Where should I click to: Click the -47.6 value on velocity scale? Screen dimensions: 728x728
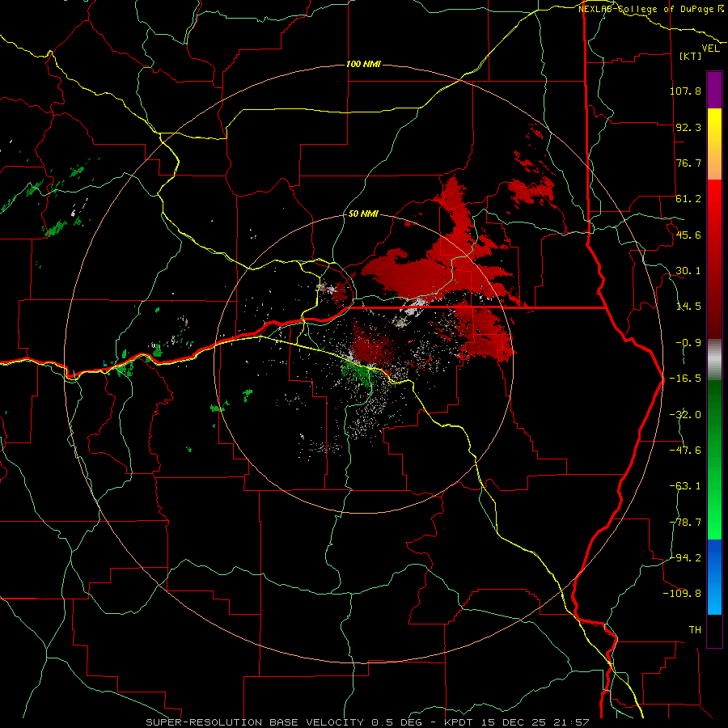click(x=685, y=451)
